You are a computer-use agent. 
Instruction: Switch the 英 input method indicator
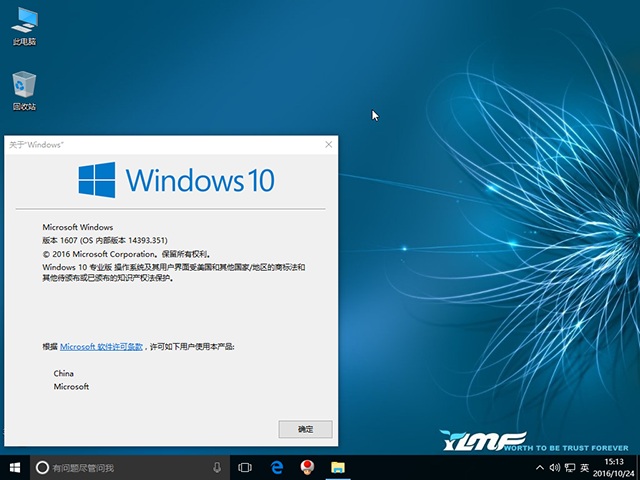(x=585, y=467)
